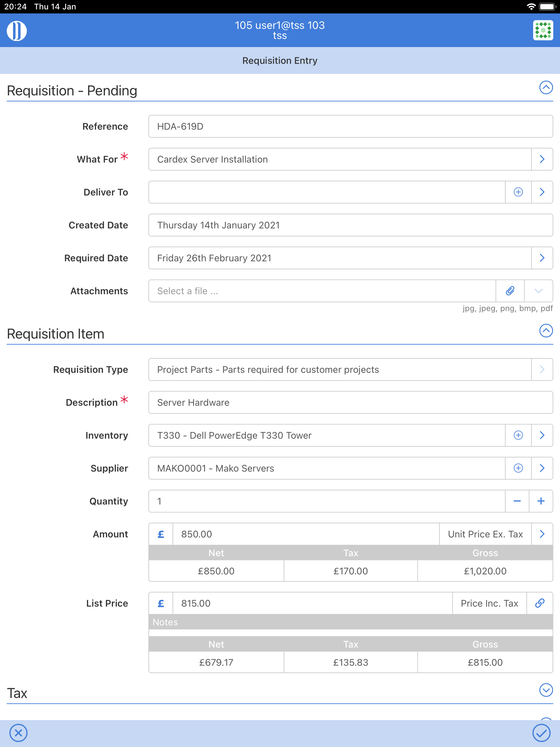Click Amount currency pound icon
Viewport: 560px width, 747px height.
tap(161, 534)
